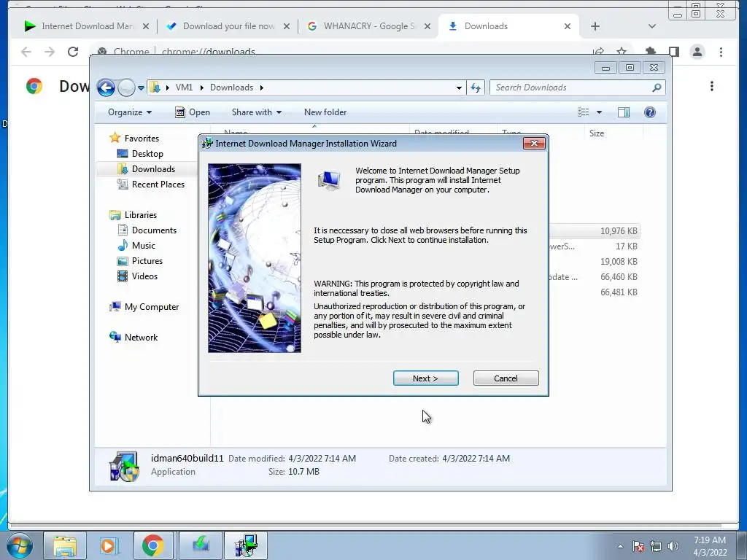Screen dimensions: 747x560
Task: Close the Installation Wizard dialog with X
Action: coord(534,144)
